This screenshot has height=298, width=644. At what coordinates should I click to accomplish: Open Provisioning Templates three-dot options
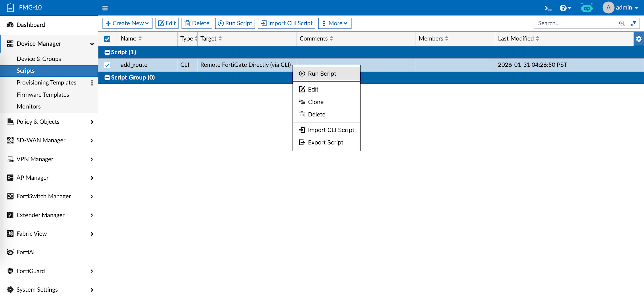(92, 83)
